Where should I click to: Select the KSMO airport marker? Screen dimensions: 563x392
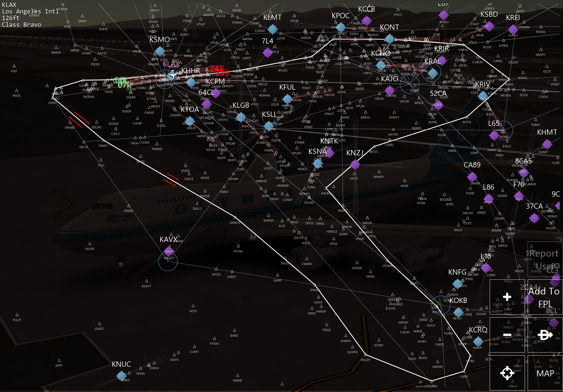click(159, 51)
